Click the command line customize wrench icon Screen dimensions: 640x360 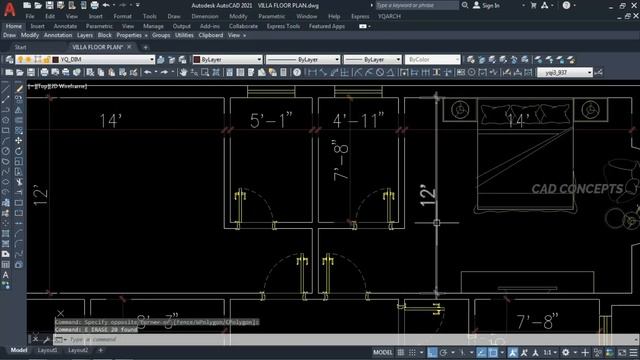46,340
